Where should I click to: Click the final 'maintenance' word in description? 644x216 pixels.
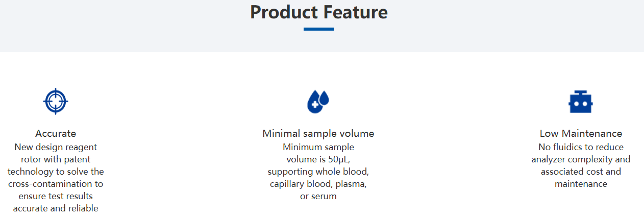[x=581, y=184]
